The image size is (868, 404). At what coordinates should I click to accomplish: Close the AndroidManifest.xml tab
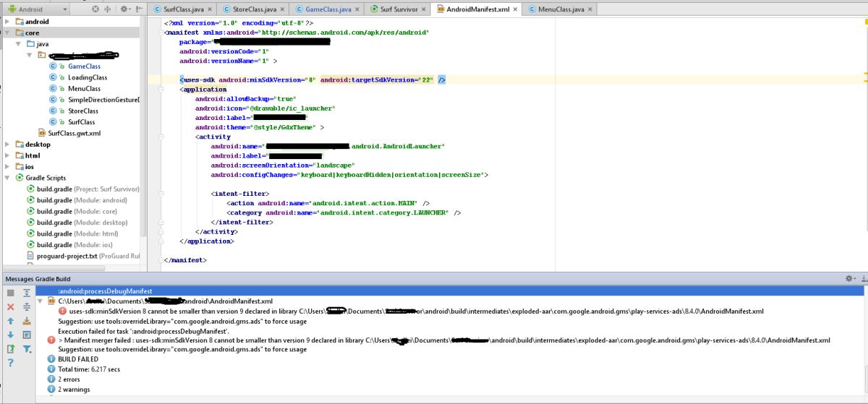(x=514, y=10)
